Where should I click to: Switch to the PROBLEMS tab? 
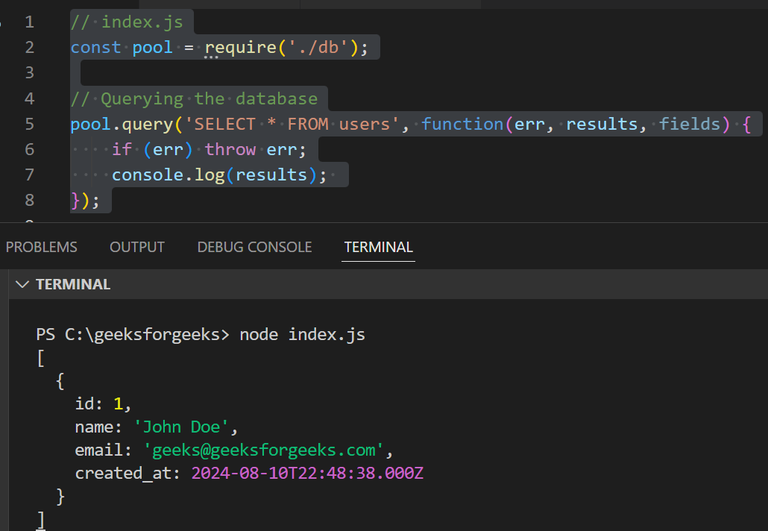41,247
